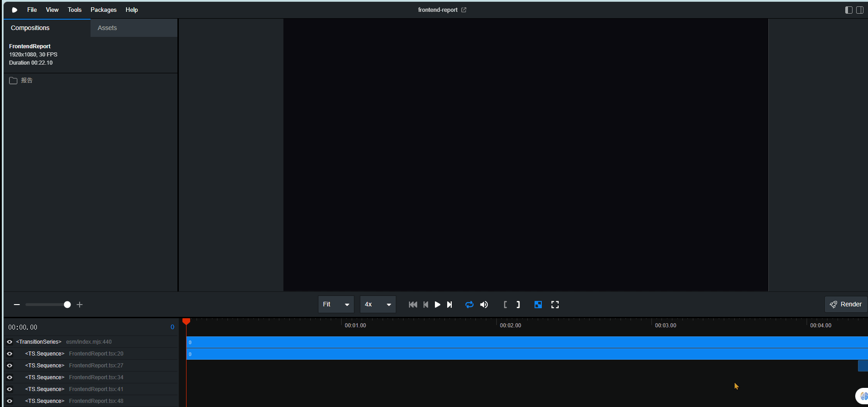Adjust the timeline zoom slider

tap(48, 305)
